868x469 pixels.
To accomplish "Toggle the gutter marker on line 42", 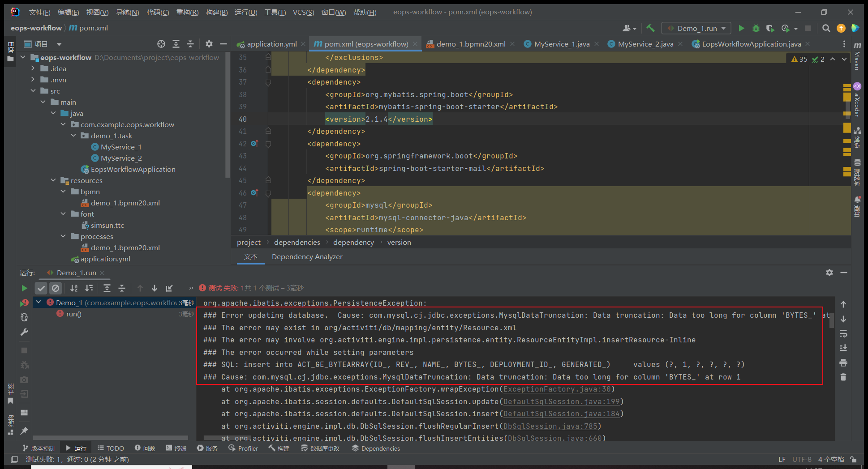I will click(254, 144).
